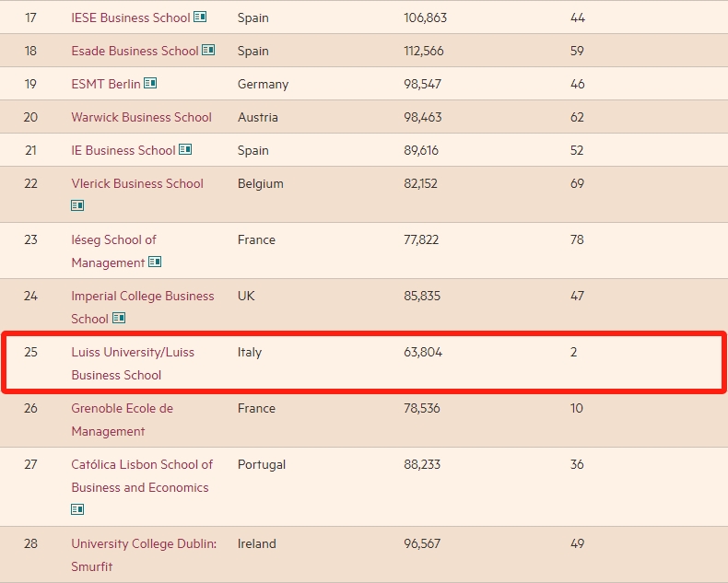Click the salary value 106,863
The height and width of the screenshot is (583, 728).
tap(426, 17)
